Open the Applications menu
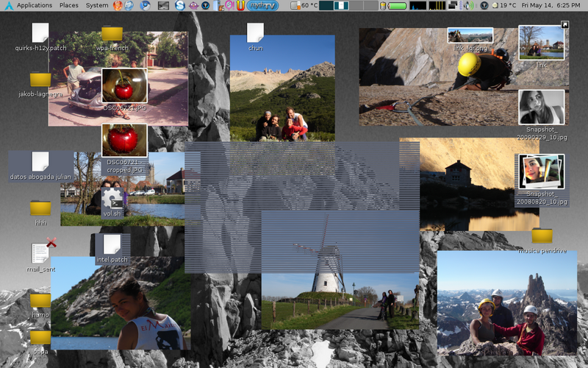The width and height of the screenshot is (588, 368). pos(34,5)
